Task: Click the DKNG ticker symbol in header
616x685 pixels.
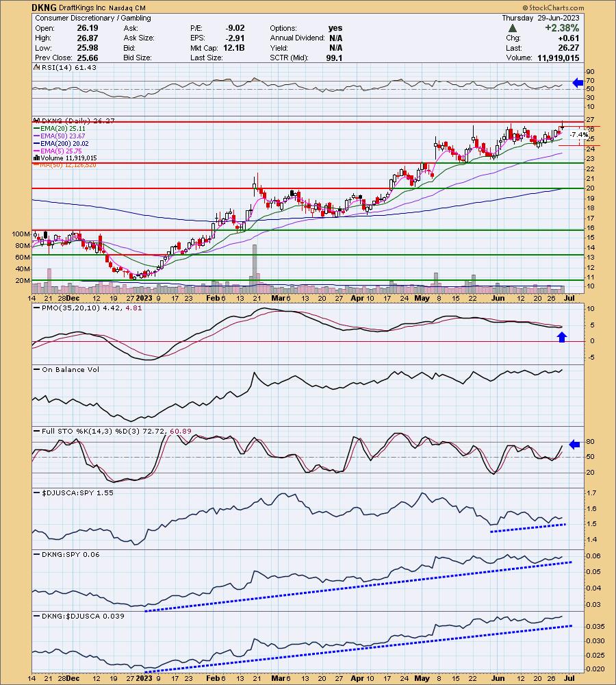Action: point(44,8)
